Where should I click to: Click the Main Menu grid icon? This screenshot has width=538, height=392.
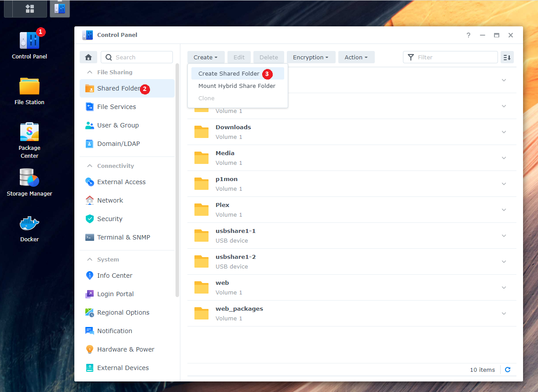click(x=30, y=9)
